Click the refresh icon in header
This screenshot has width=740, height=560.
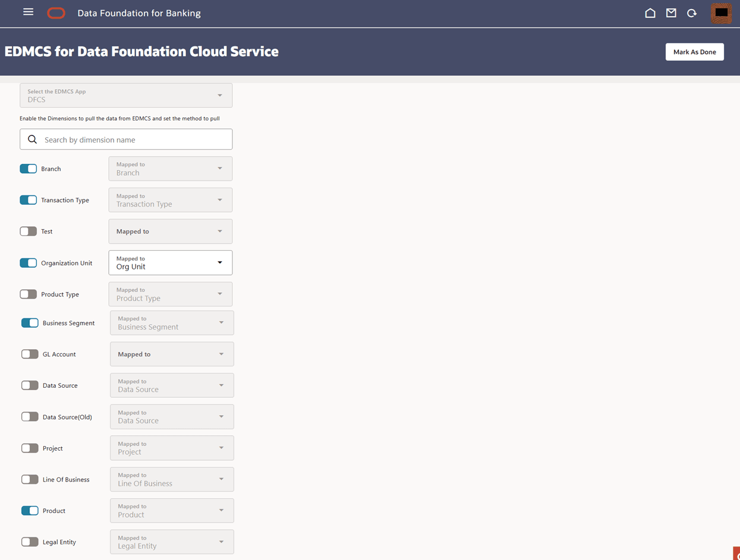pos(692,12)
